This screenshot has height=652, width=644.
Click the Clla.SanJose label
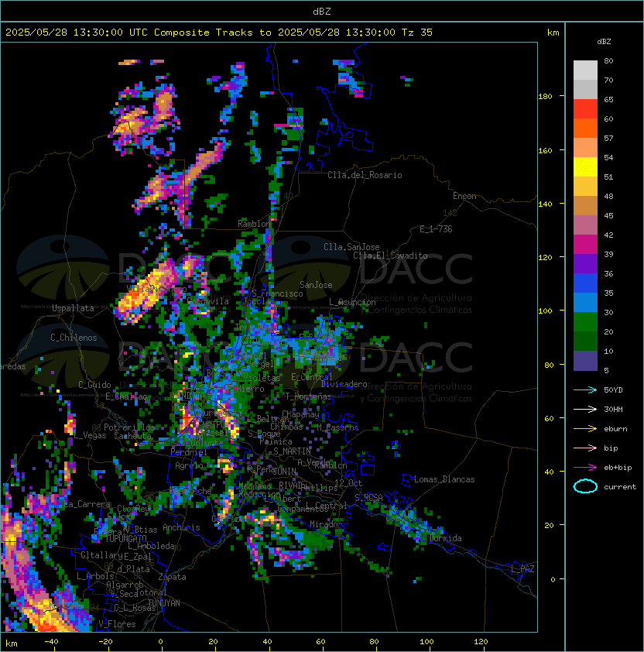[x=351, y=247]
